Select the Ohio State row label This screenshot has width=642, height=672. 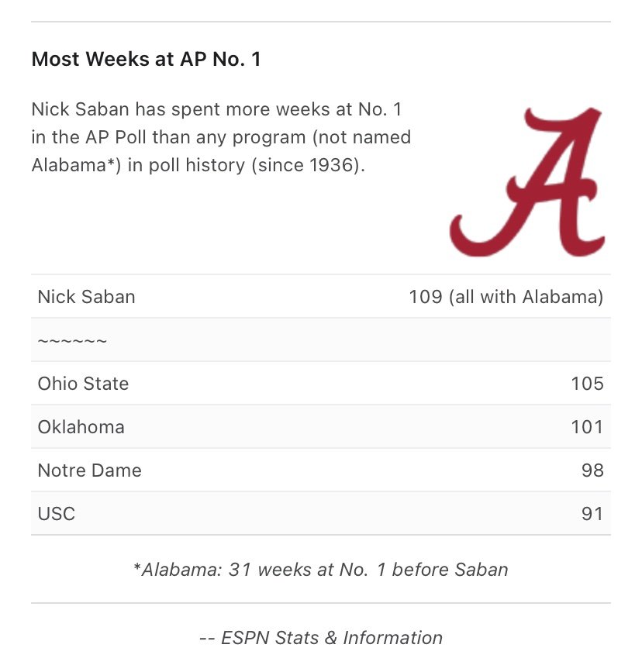[x=83, y=384]
